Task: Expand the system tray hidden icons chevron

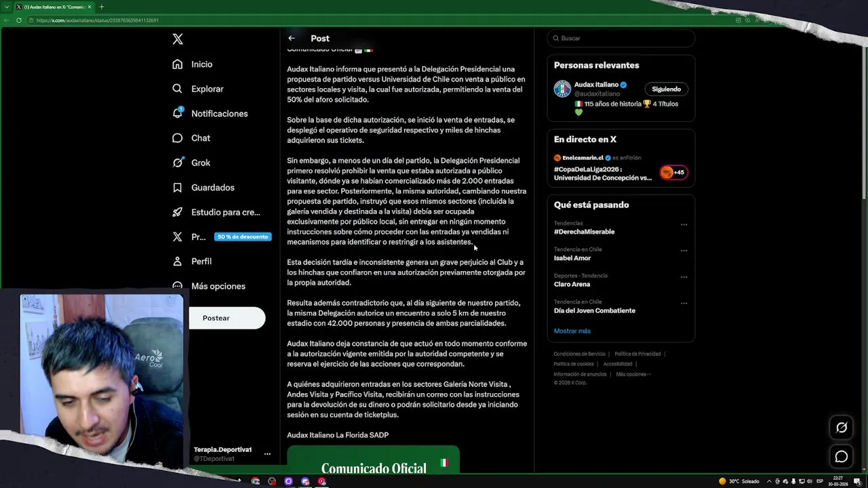Action: [x=769, y=481]
